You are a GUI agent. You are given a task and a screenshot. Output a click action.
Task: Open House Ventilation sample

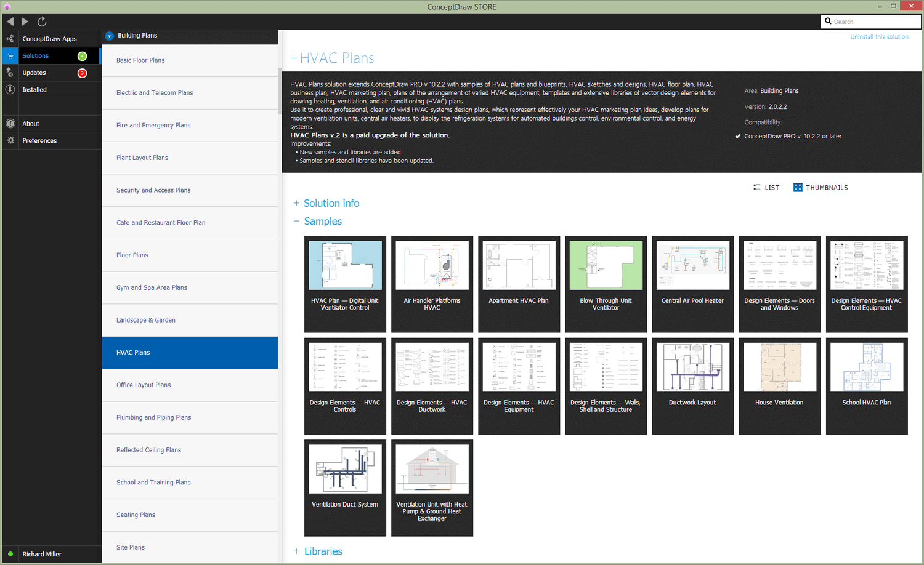(780, 386)
